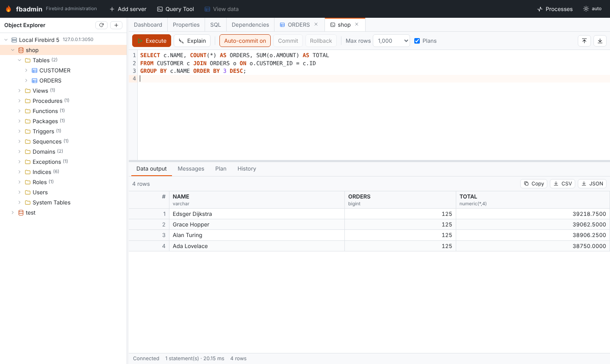Viewport: 610px width, 364px height.
Task: Expand the test database node
Action: (13, 212)
